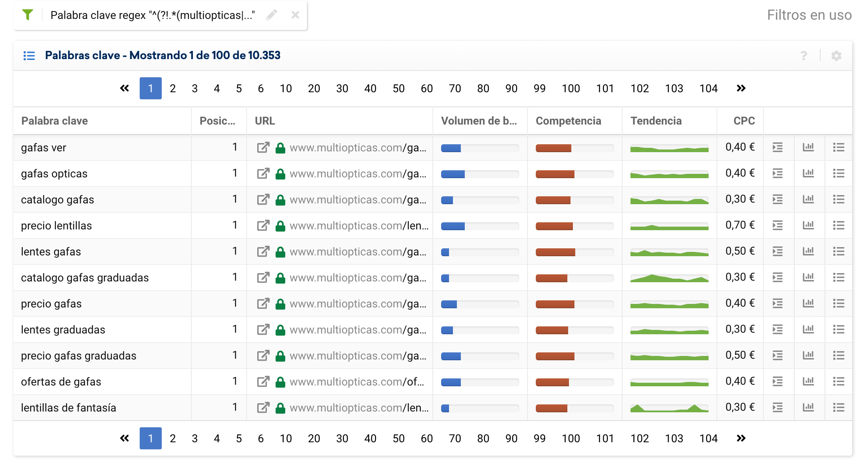
Task: Open SERP view icon for catalogo gafas graduadas
Action: tap(778, 277)
